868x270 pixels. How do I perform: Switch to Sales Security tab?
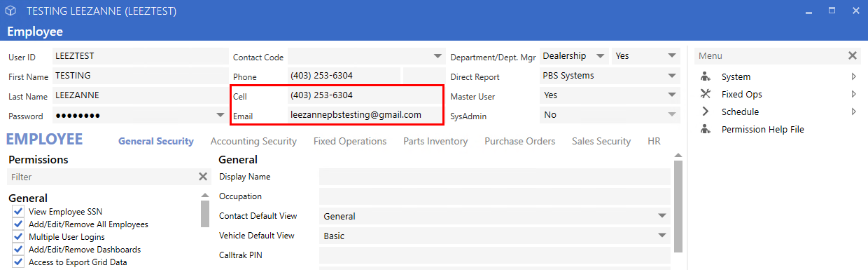601,141
